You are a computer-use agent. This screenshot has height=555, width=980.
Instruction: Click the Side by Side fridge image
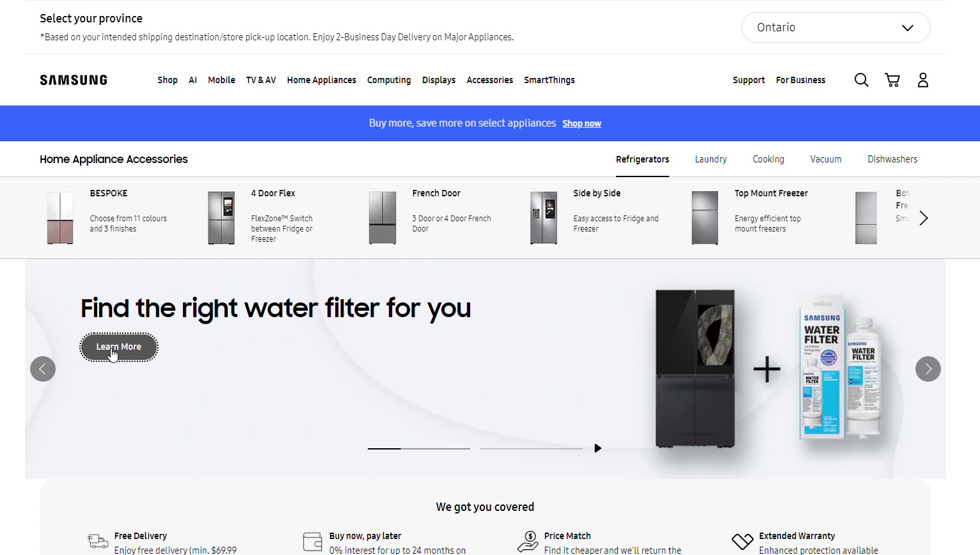click(543, 218)
